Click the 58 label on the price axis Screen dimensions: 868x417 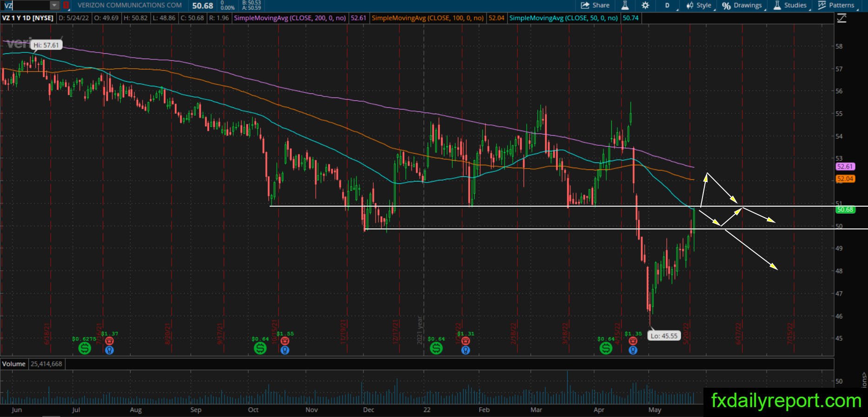839,46
